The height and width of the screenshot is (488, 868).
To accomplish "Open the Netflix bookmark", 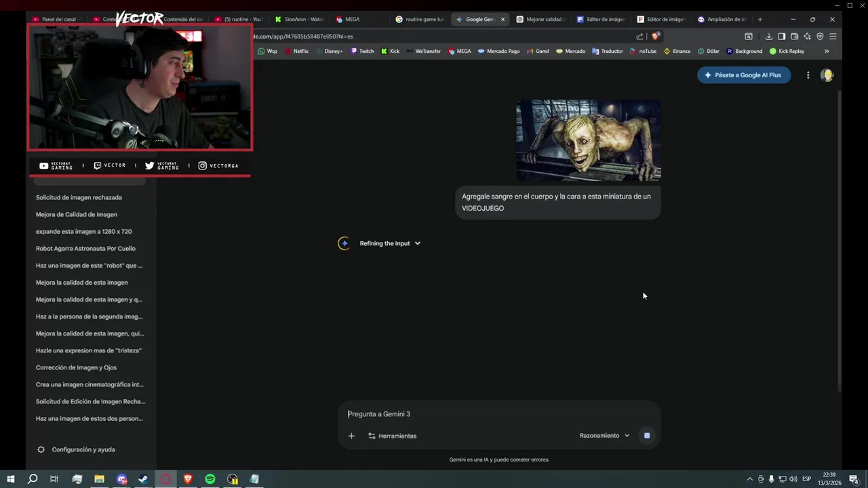I will (296, 51).
